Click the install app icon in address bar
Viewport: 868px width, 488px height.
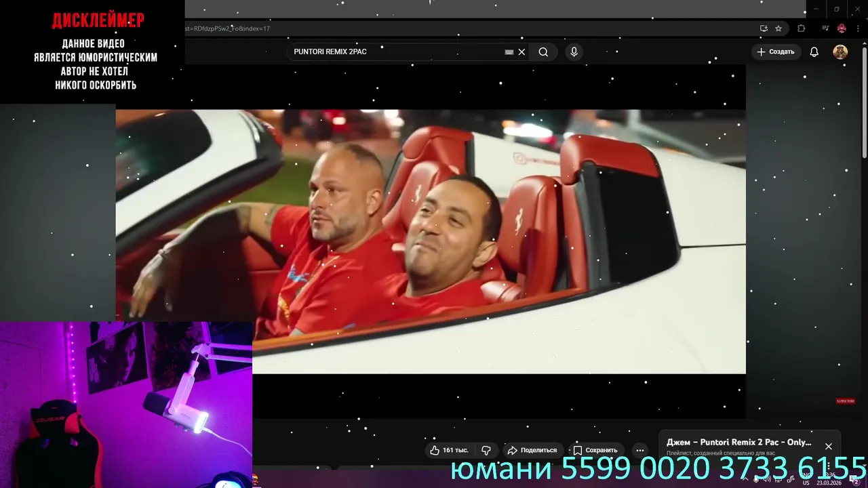coord(764,28)
